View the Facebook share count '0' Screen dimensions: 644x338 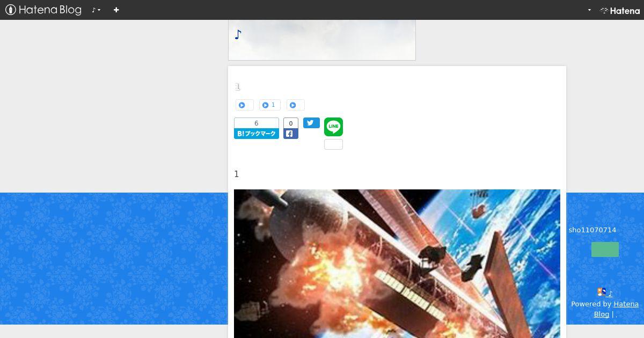291,123
